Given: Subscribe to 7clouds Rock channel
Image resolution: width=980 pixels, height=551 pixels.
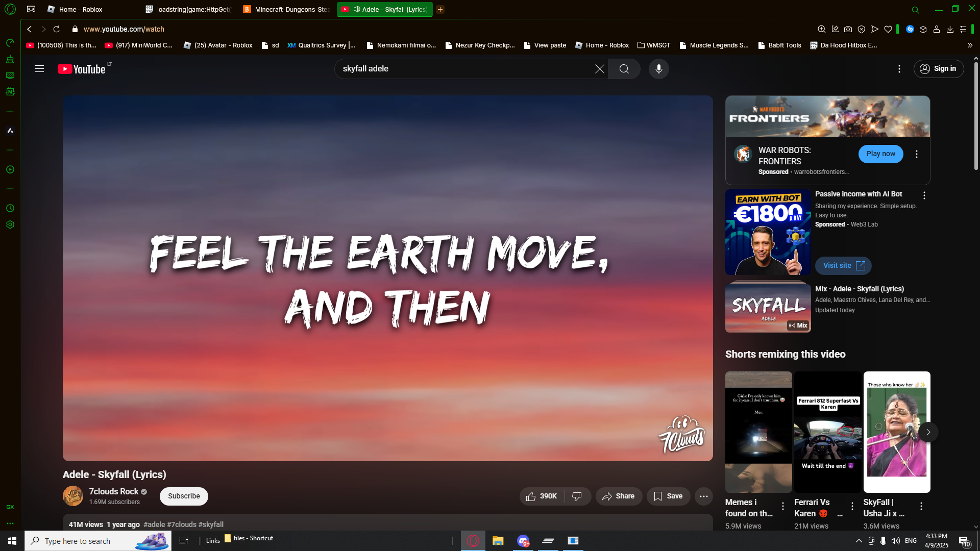Looking at the screenshot, I should pyautogui.click(x=184, y=496).
